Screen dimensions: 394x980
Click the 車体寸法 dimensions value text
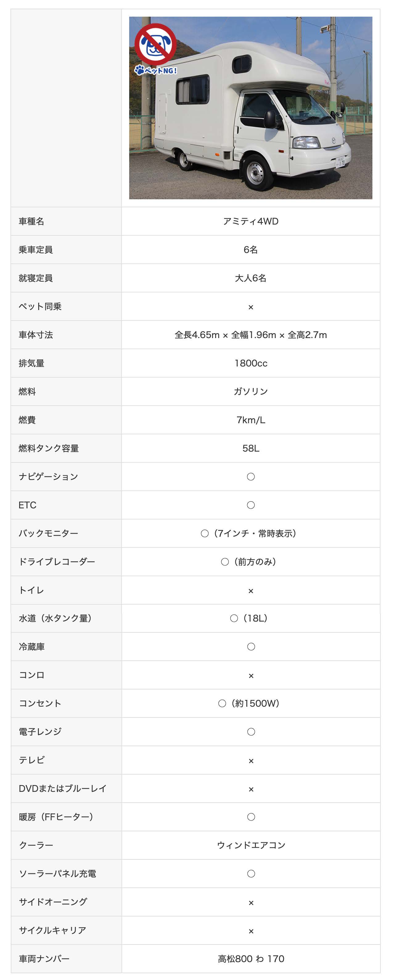click(251, 335)
